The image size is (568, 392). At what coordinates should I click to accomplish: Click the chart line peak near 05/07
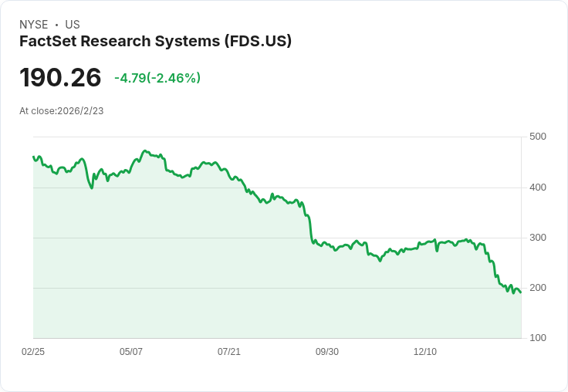[x=145, y=150]
